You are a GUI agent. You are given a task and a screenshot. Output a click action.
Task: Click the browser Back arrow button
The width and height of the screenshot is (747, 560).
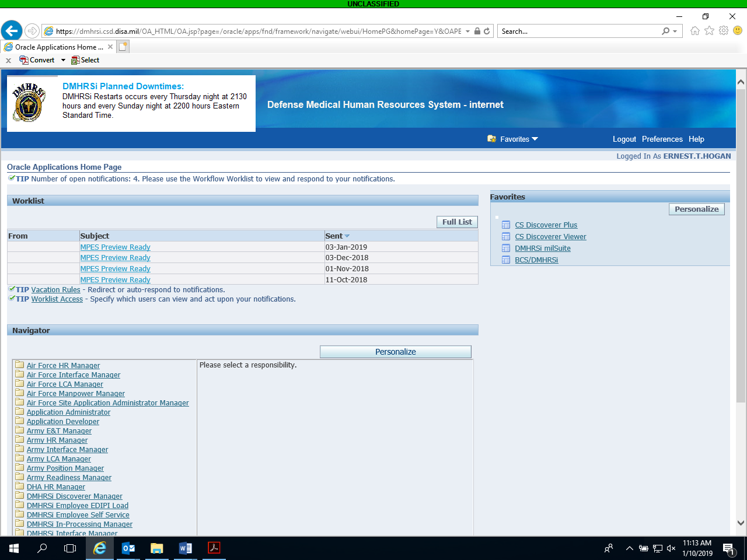[x=12, y=31]
